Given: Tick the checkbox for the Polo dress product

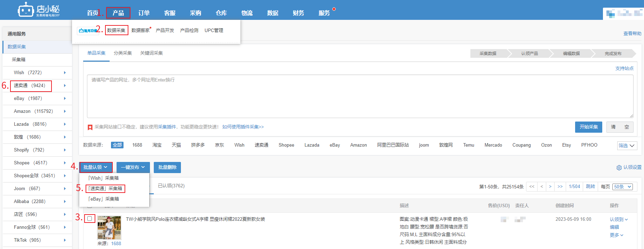Looking at the screenshot, I should (90, 218).
